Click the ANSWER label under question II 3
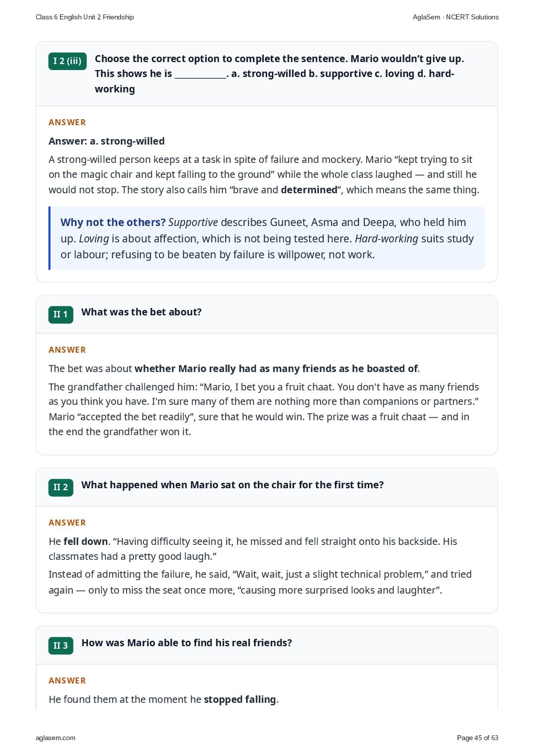This screenshot has width=534, height=756. click(x=67, y=680)
